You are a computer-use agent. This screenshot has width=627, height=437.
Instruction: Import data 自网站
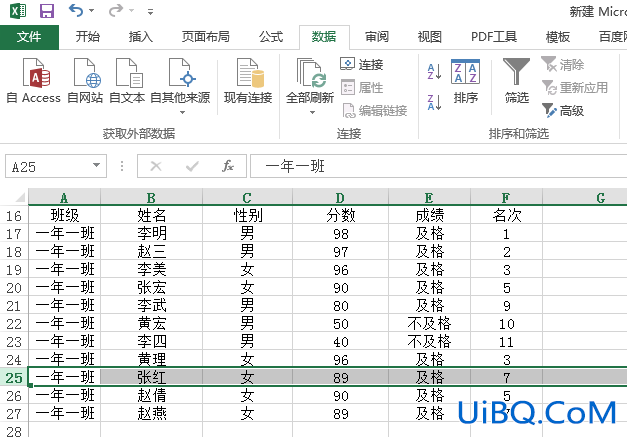[x=85, y=81]
